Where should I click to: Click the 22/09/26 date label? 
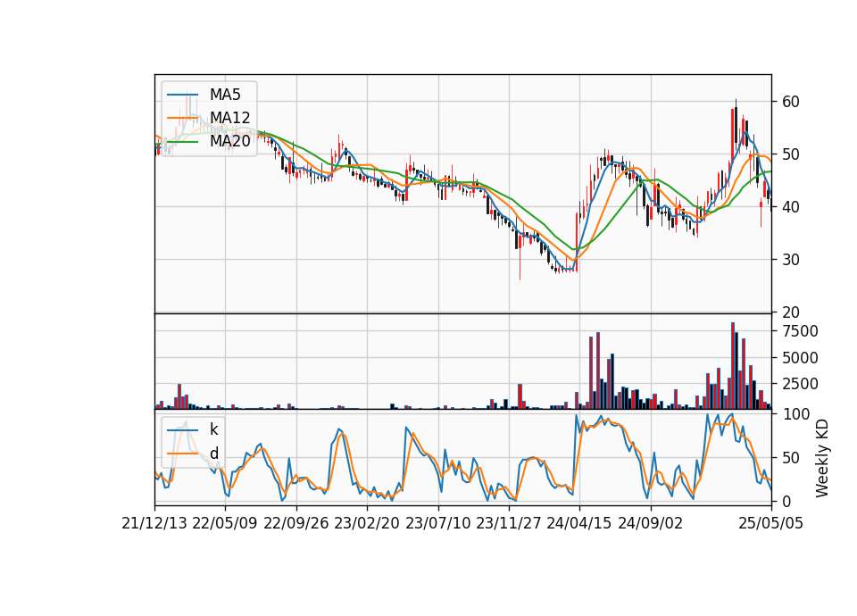[x=296, y=524]
